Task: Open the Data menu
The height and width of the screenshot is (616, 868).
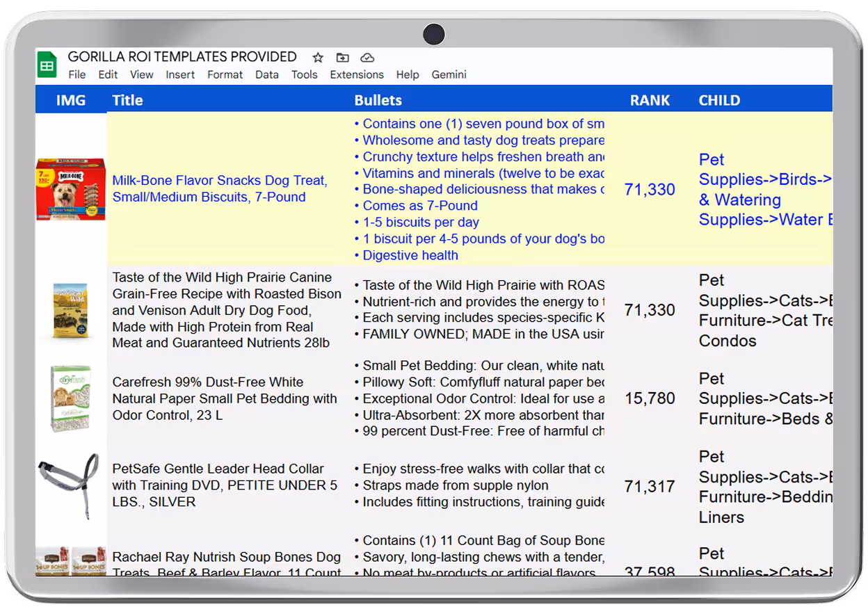Action: [x=267, y=74]
